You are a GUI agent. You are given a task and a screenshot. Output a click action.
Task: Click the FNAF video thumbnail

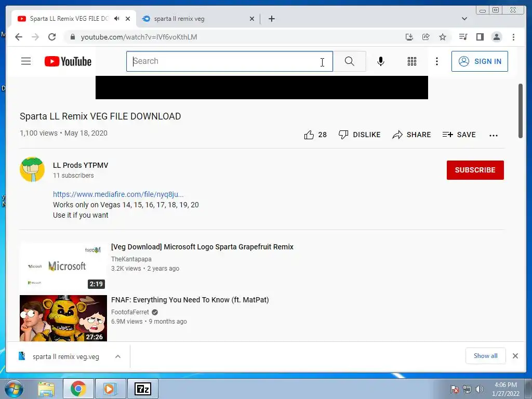(63, 318)
